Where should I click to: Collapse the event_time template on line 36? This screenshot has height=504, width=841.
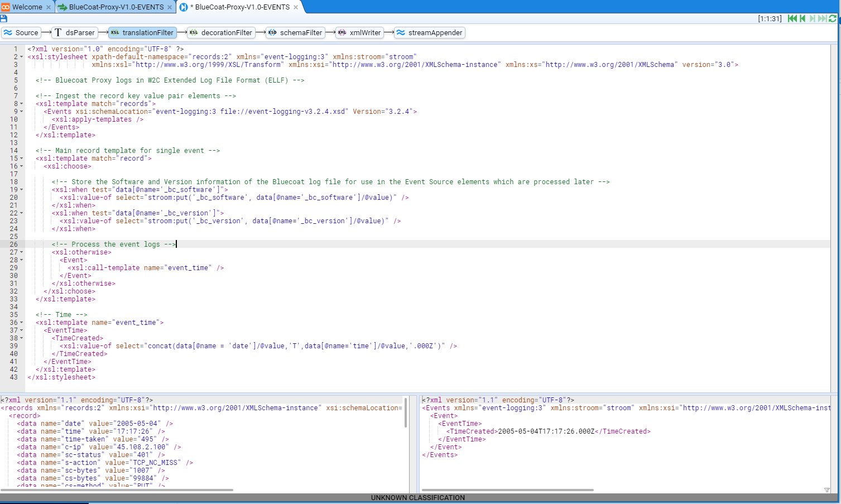pyautogui.click(x=22, y=323)
